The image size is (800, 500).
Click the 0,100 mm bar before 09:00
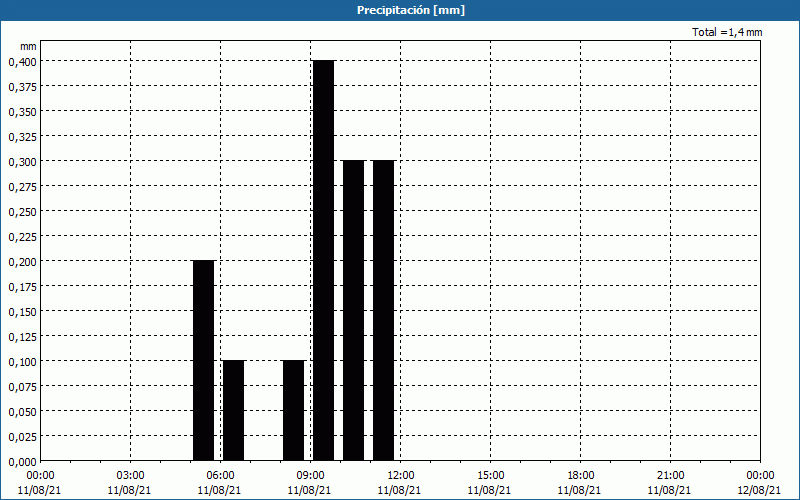(293, 410)
